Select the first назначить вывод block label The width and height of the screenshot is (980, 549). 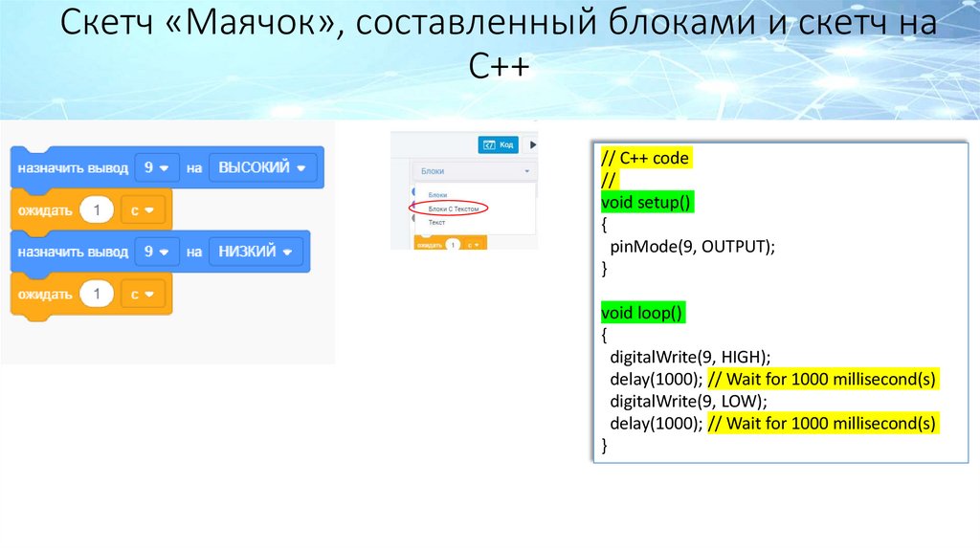(x=73, y=168)
